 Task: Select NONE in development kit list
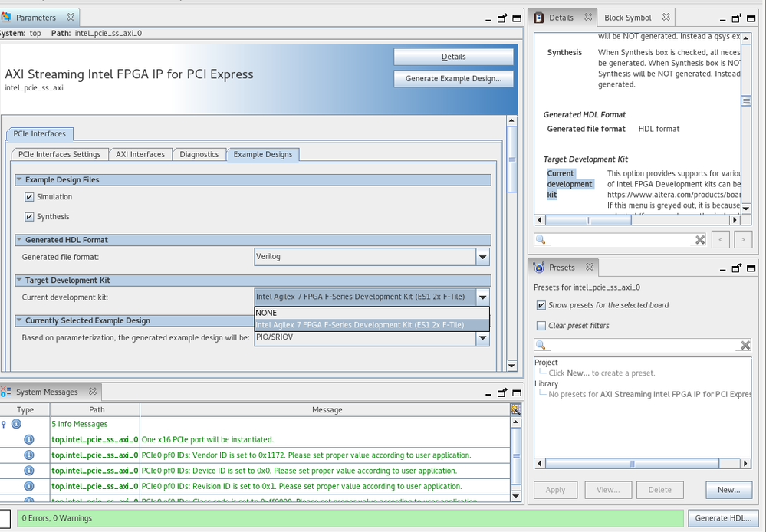[372, 313]
